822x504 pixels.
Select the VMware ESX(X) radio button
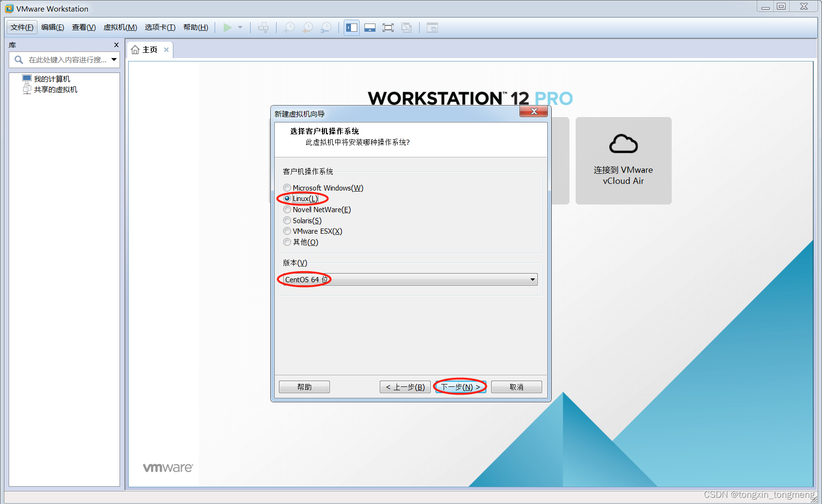[x=287, y=231]
